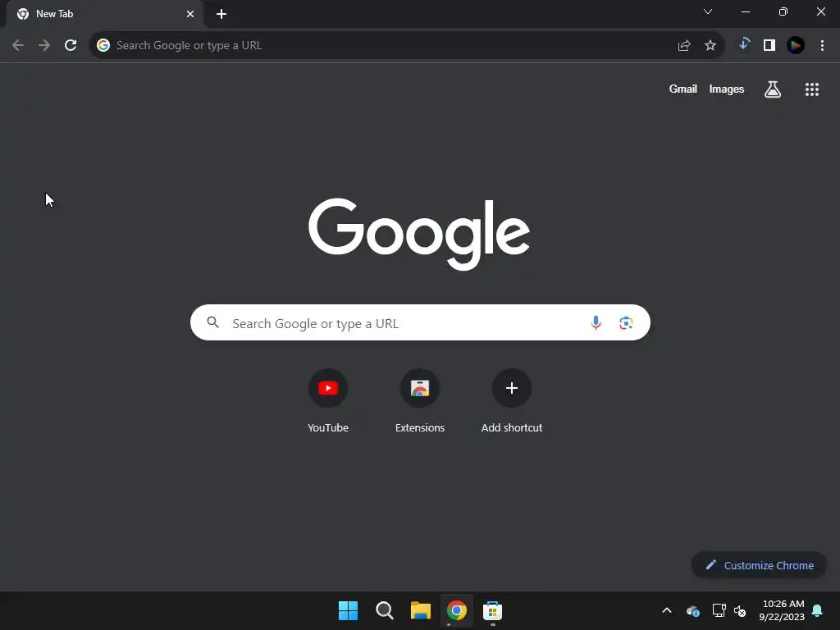This screenshot has height=630, width=840.
Task: Open File Explorer from taskbar
Action: 421,610
